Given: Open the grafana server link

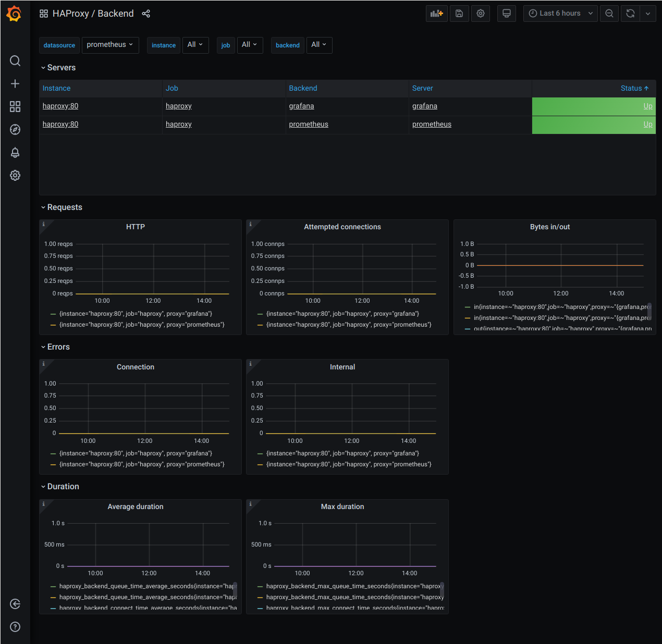Looking at the screenshot, I should click(425, 106).
